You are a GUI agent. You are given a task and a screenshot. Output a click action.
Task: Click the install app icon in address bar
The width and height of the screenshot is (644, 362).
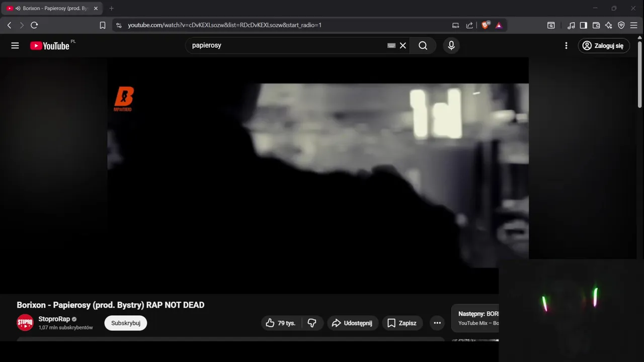455,25
